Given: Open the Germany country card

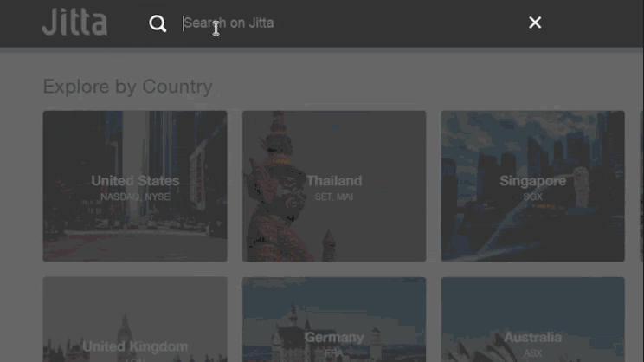Looking at the screenshot, I should click(334, 320).
